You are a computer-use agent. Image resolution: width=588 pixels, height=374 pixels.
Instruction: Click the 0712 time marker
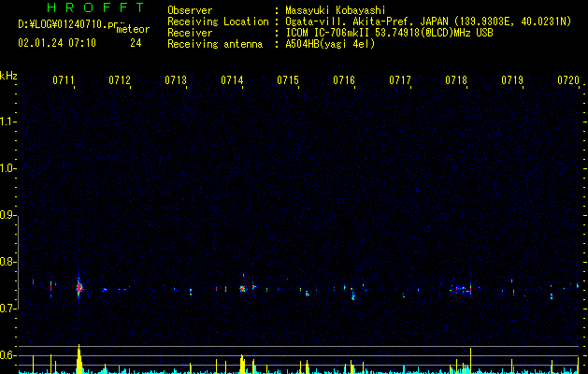click(120, 80)
